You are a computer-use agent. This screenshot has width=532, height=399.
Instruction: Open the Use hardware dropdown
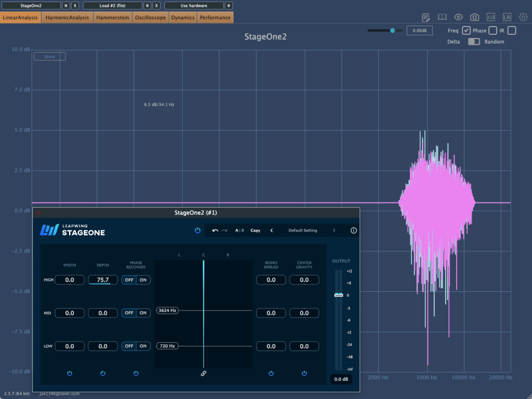[194, 6]
